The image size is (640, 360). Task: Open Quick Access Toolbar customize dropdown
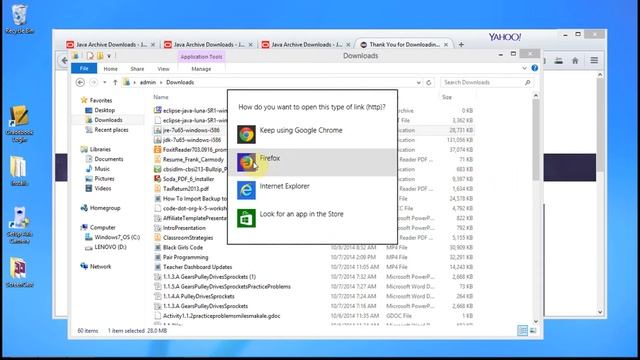(109, 56)
